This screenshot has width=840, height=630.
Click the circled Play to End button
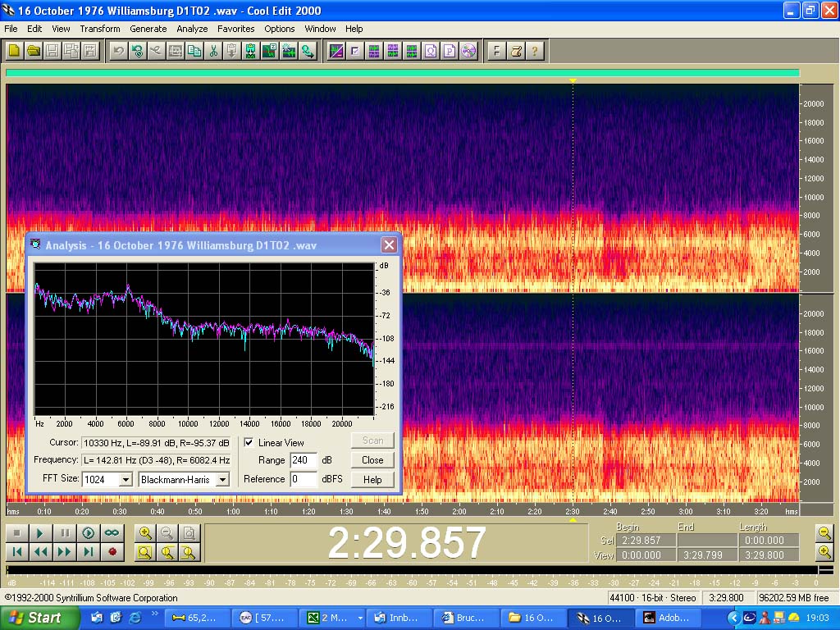coord(89,533)
